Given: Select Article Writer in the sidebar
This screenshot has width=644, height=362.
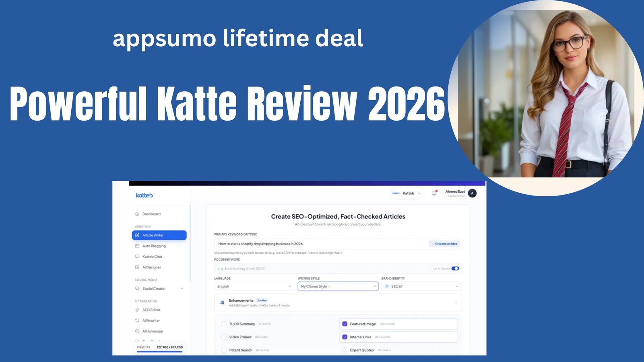Looking at the screenshot, I should coord(159,235).
